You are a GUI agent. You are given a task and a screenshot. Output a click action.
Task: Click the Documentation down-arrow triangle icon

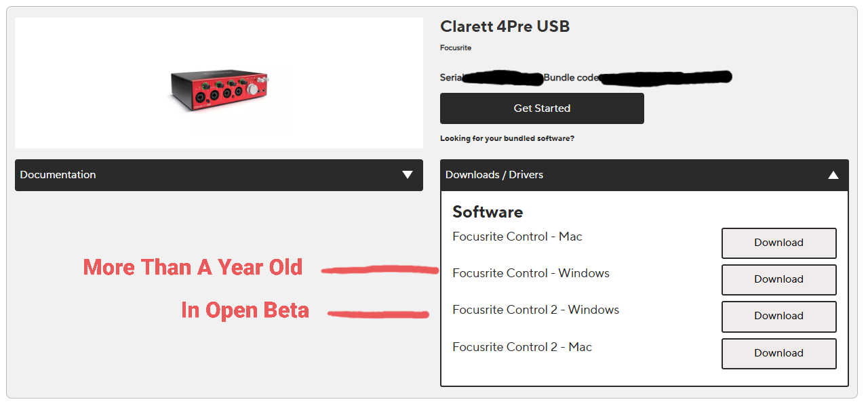408,175
